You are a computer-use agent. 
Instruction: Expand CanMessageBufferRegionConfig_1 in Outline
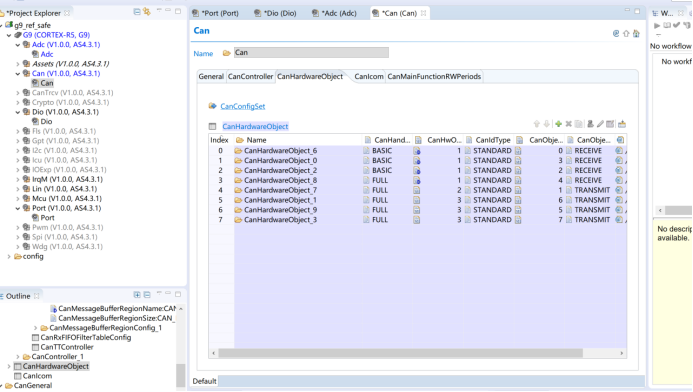35,328
